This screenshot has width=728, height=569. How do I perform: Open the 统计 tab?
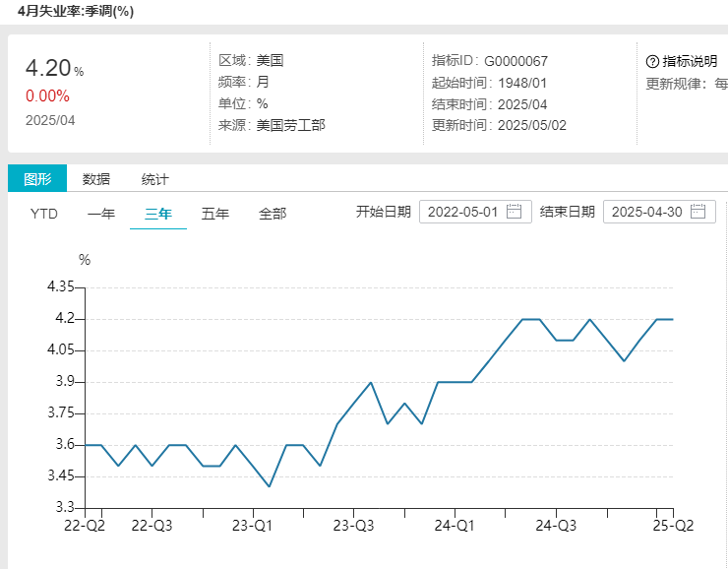click(154, 179)
